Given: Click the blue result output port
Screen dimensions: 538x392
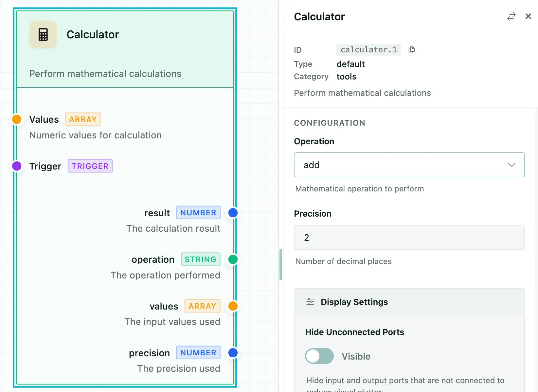Looking at the screenshot, I should click(233, 213).
